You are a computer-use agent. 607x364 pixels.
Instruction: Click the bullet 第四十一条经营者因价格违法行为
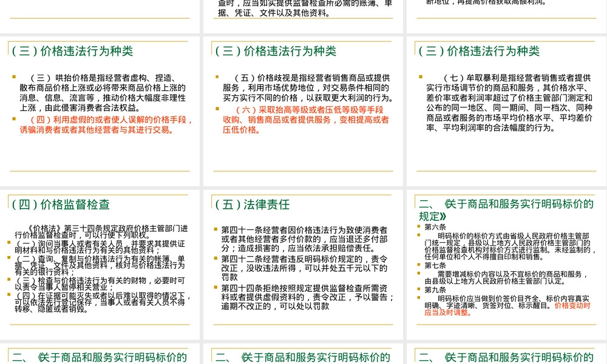coord(304,239)
